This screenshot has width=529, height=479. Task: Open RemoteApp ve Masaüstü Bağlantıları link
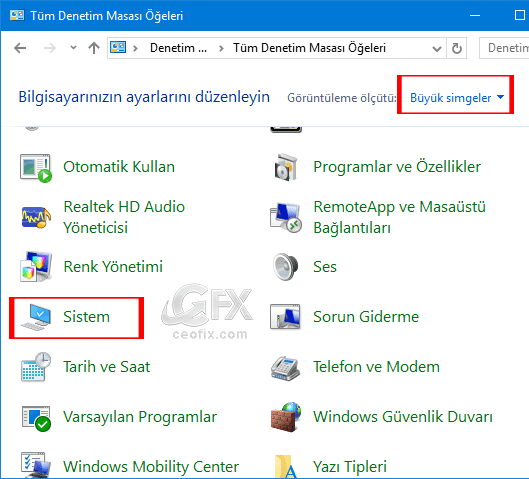[399, 218]
